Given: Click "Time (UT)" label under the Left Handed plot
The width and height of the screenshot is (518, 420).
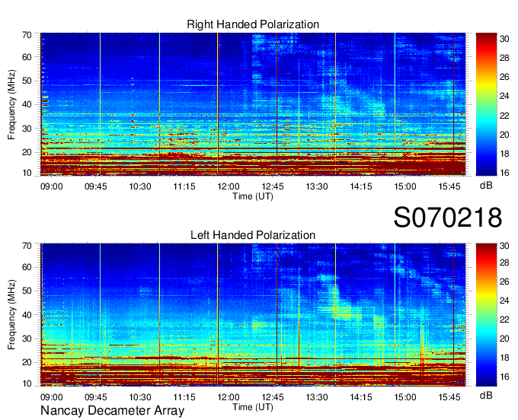Looking at the screenshot, I should click(x=253, y=407).
